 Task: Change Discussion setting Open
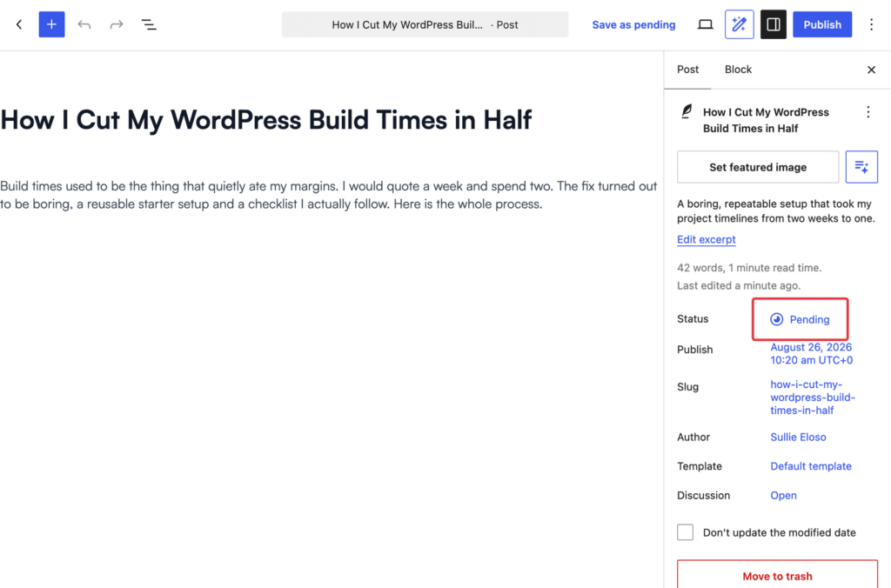coord(784,495)
